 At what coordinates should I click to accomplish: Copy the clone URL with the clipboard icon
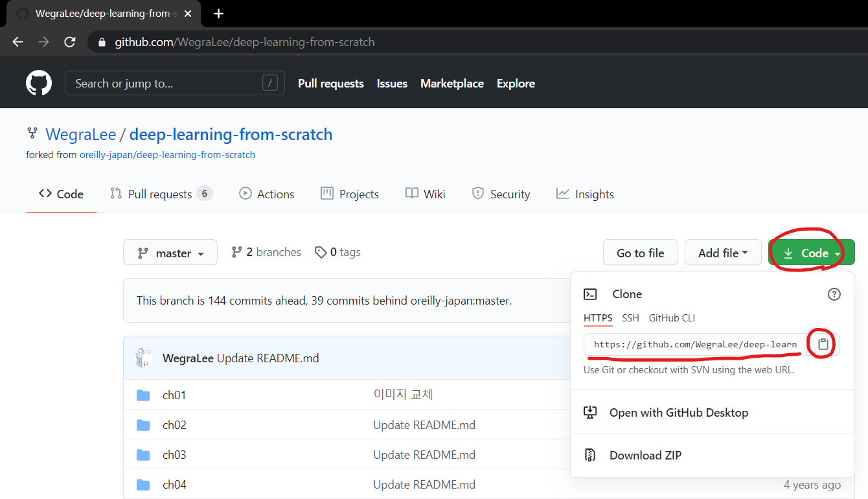[823, 344]
